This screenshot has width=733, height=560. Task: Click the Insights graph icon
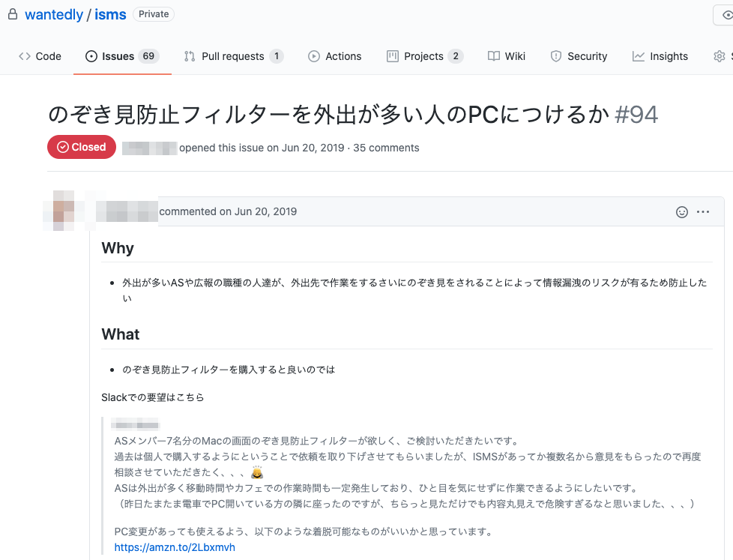[x=639, y=56]
